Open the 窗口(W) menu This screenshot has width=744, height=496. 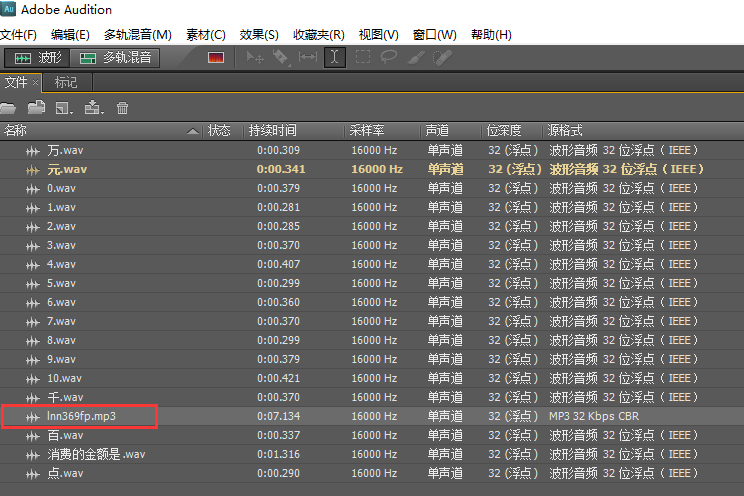pos(435,35)
